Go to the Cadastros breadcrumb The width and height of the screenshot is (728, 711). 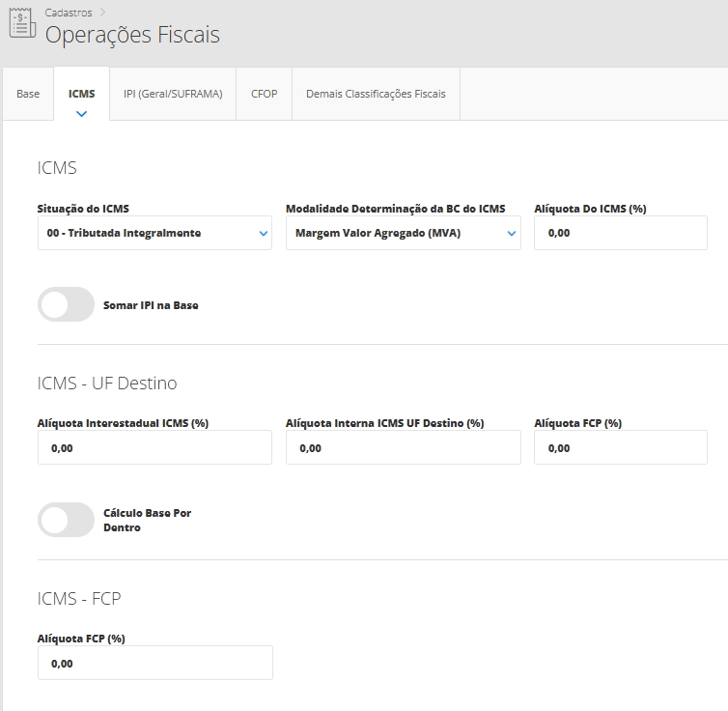[69, 13]
